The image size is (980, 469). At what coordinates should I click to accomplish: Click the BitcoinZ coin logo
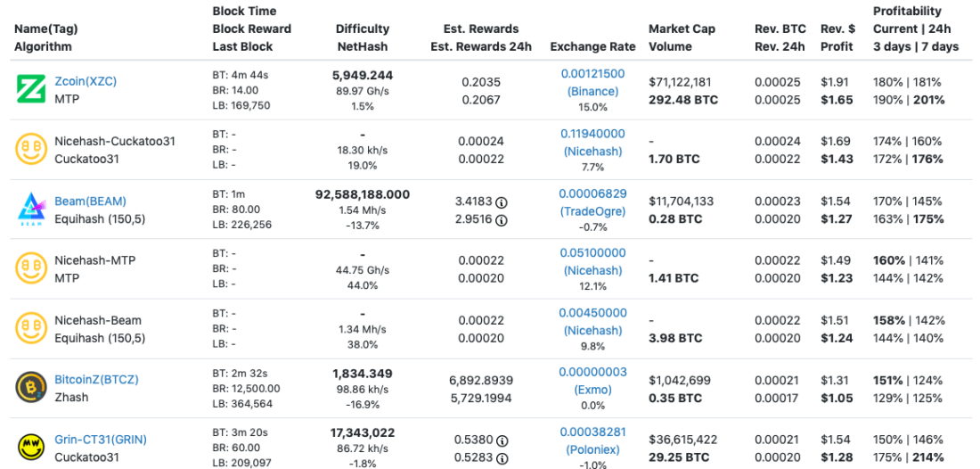pyautogui.click(x=31, y=388)
